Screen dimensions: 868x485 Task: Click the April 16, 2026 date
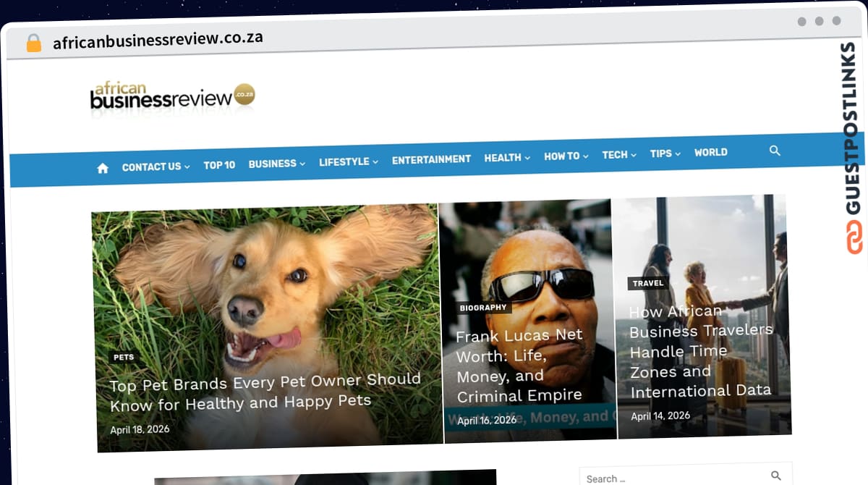tap(487, 420)
